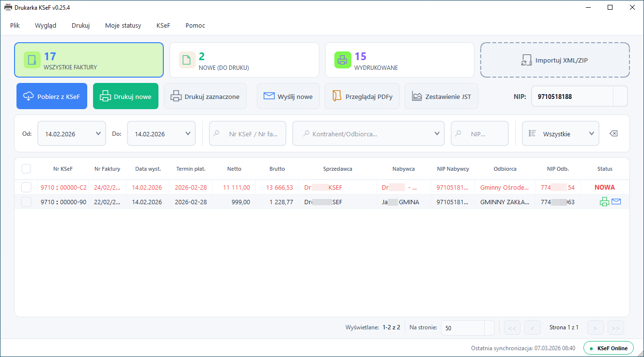Select the checkbox for invoice 22/02 row
This screenshot has width=644, height=357.
pos(26,202)
